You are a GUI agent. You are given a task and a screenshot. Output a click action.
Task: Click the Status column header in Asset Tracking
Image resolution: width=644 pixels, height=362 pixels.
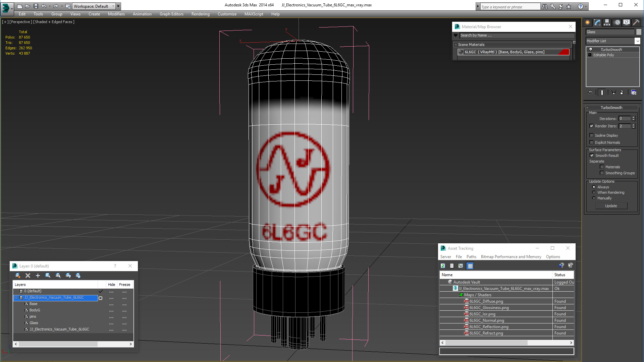click(563, 275)
